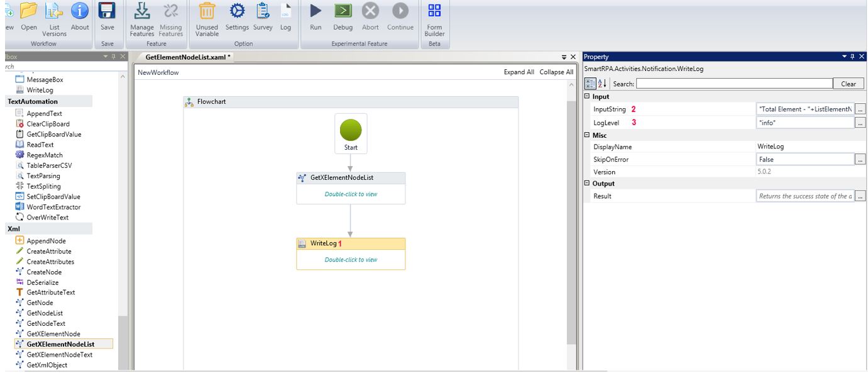Open the Survey clipboard icon
Screen dimensions: 868x373
click(x=263, y=12)
